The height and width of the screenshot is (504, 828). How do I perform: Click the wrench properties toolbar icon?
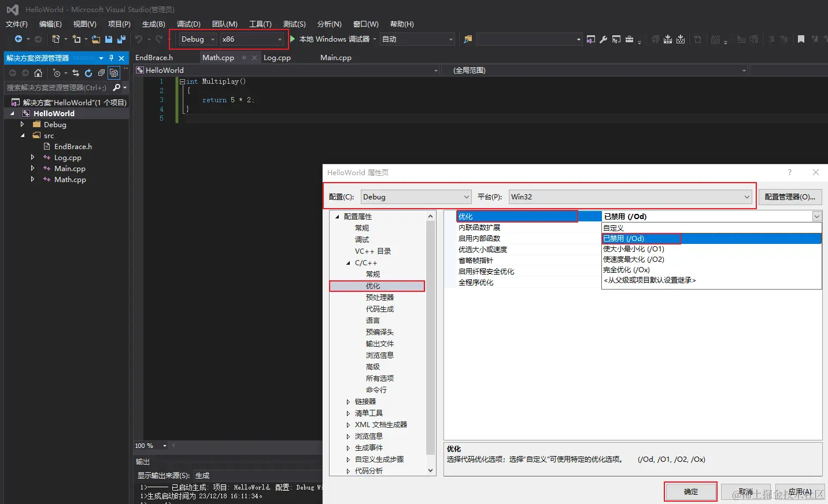pyautogui.click(x=603, y=39)
